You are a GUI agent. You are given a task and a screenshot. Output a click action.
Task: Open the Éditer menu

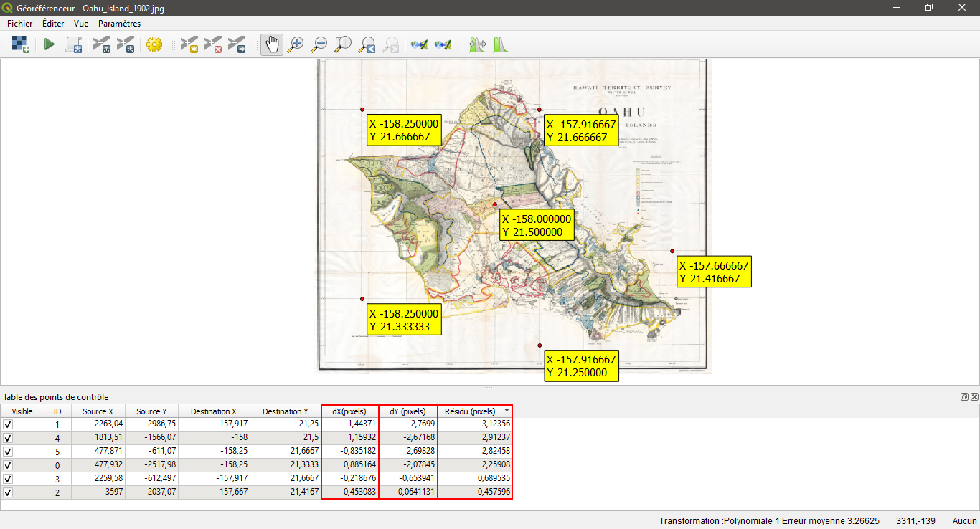(x=53, y=24)
